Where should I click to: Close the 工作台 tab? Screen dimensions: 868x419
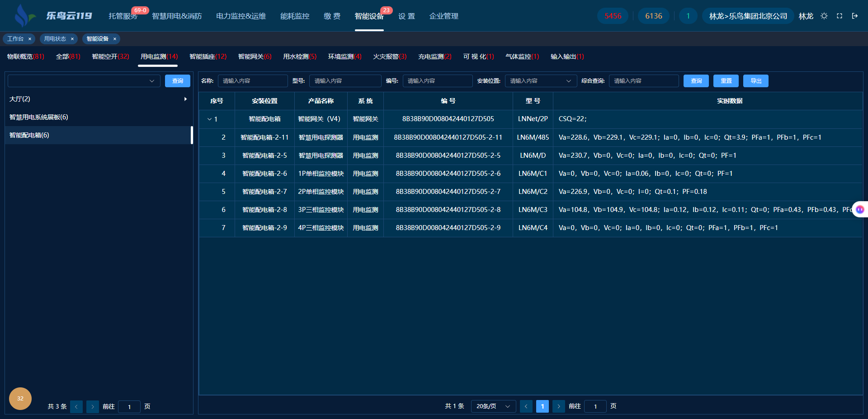pos(30,39)
